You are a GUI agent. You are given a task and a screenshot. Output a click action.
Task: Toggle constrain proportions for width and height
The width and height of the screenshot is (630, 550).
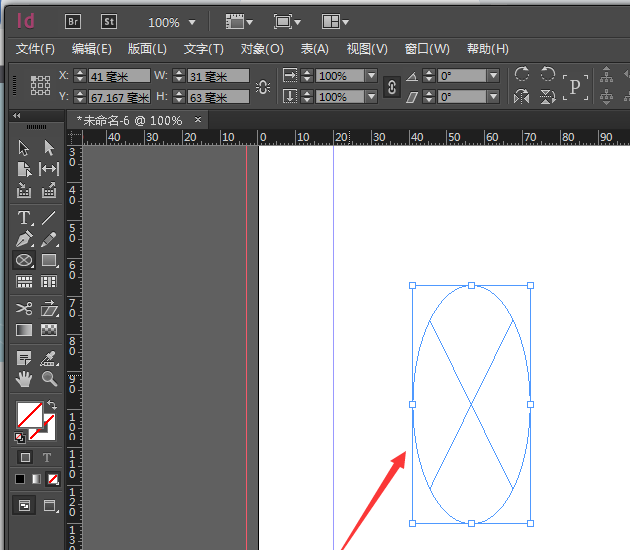(262, 87)
